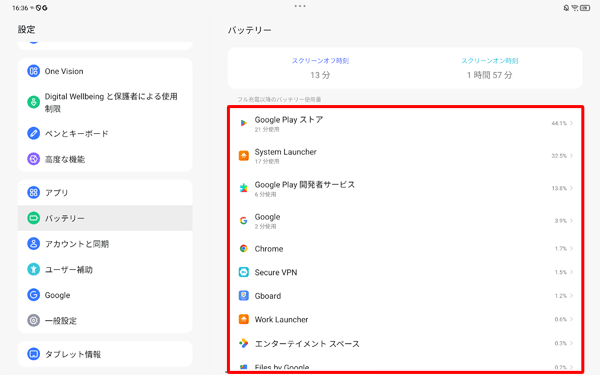Open ペンとキーボード settings
This screenshot has width=600, height=375.
point(105,133)
